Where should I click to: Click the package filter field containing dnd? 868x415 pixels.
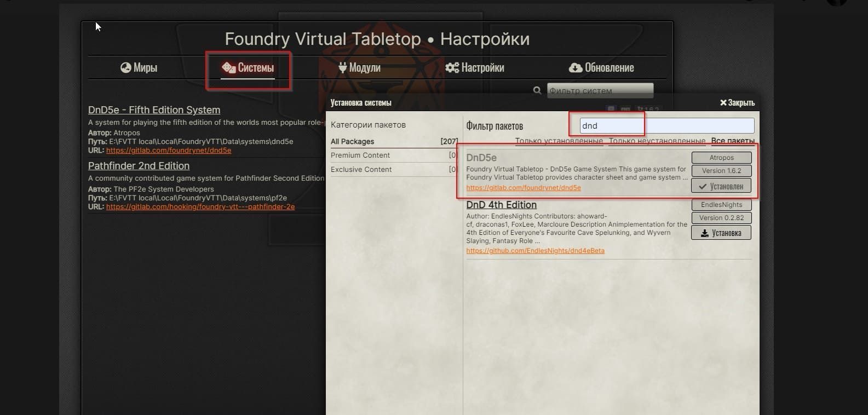click(666, 125)
